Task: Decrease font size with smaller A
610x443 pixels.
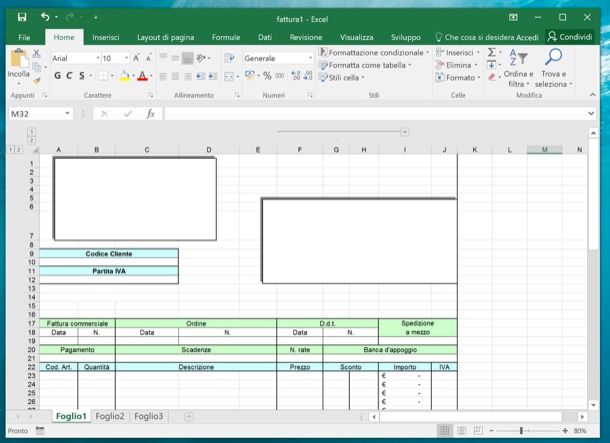Action: tap(149, 58)
